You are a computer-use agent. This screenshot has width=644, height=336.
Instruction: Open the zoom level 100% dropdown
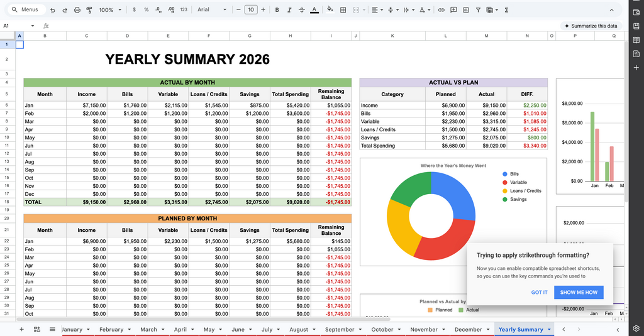click(x=110, y=10)
